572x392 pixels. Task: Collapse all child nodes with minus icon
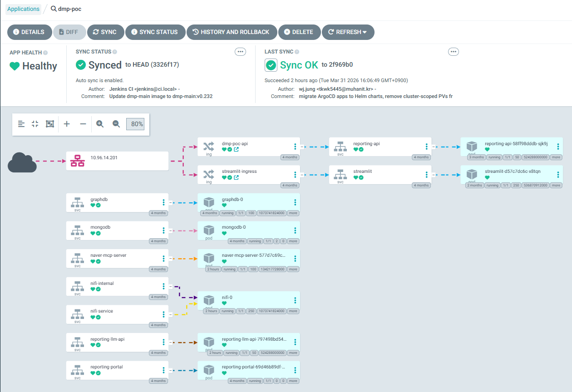coord(83,124)
